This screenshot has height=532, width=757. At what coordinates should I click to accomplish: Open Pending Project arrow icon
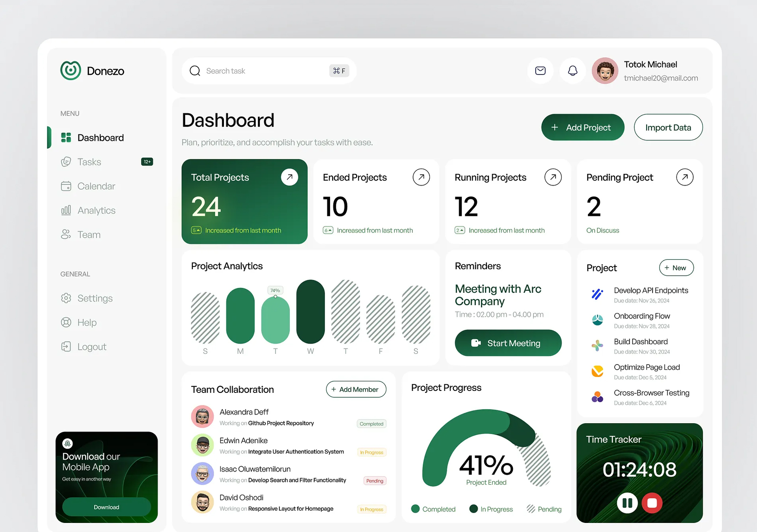click(x=684, y=177)
